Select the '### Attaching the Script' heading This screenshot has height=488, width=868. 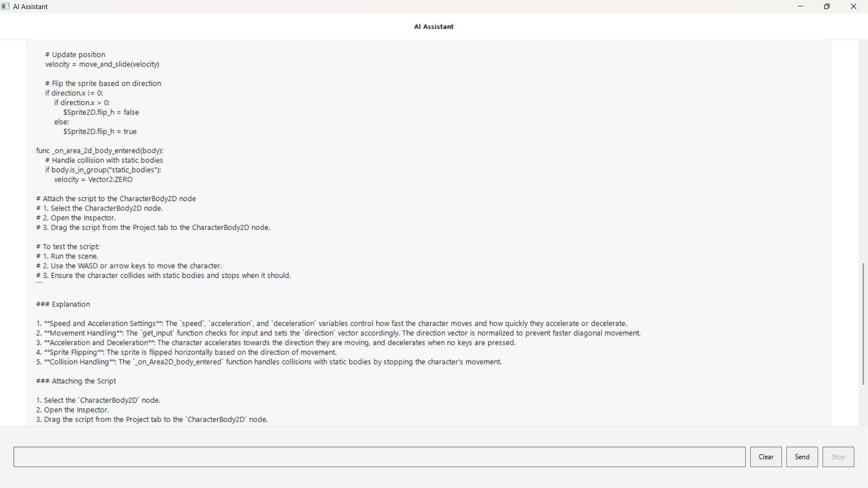(x=76, y=381)
